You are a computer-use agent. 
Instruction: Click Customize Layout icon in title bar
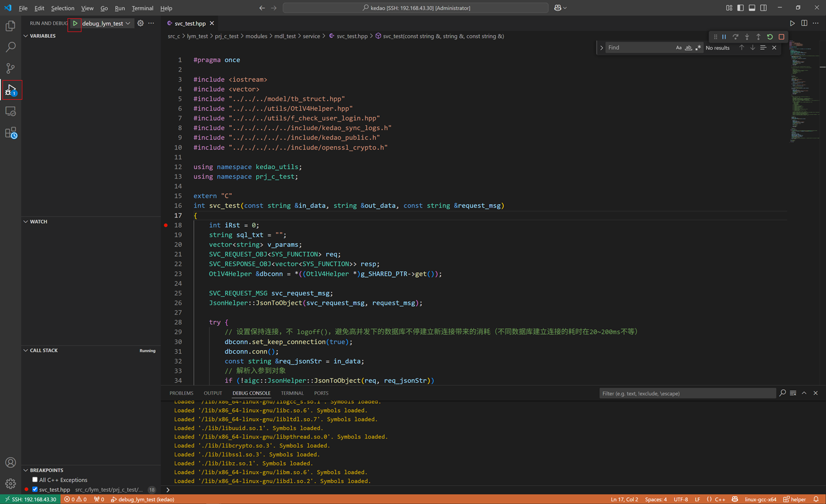729,8
